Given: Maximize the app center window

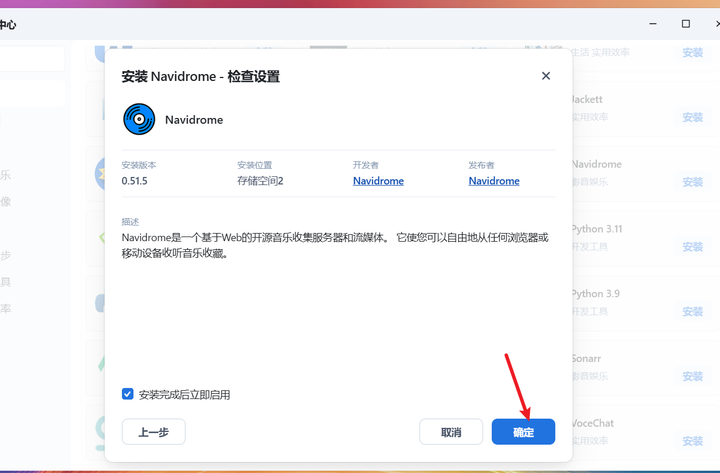Looking at the screenshot, I should (x=686, y=24).
